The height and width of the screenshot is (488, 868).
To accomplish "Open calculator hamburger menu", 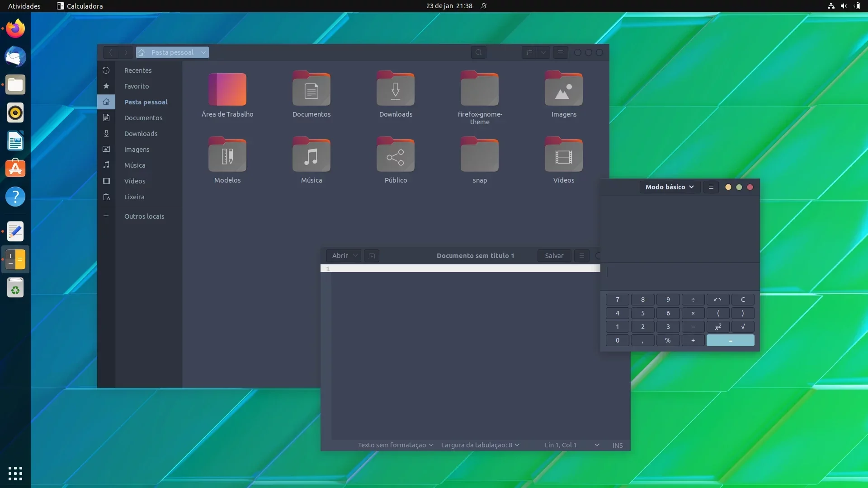I will pos(711,187).
